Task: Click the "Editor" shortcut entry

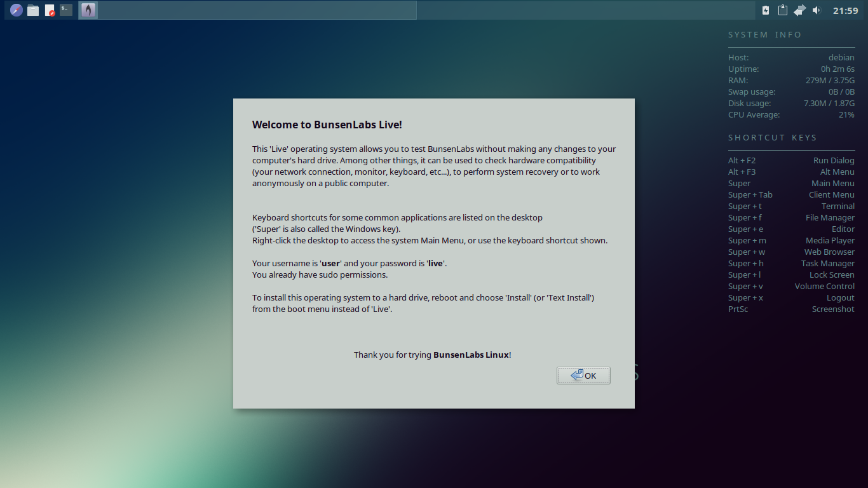Action: point(843,229)
